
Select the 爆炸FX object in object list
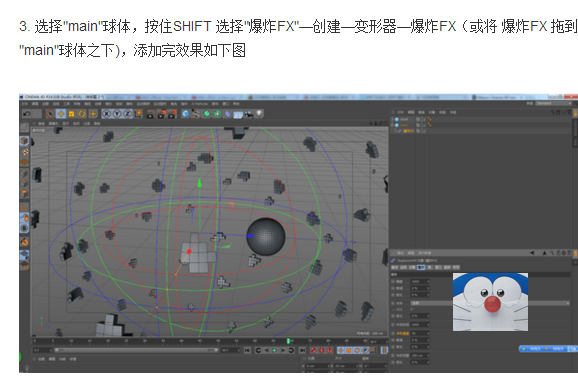[x=408, y=131]
